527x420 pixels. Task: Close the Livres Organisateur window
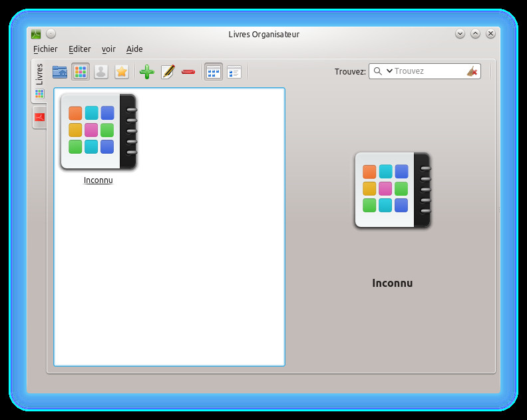pos(490,34)
